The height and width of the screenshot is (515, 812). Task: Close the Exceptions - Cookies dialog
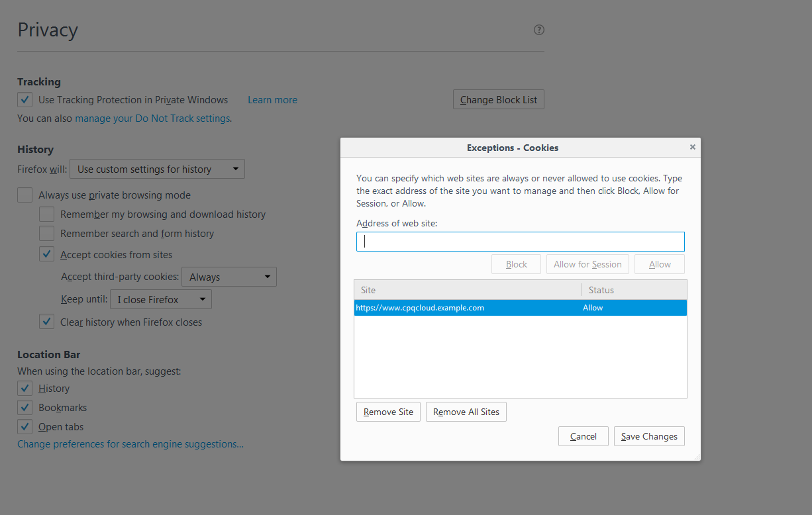[693, 147]
